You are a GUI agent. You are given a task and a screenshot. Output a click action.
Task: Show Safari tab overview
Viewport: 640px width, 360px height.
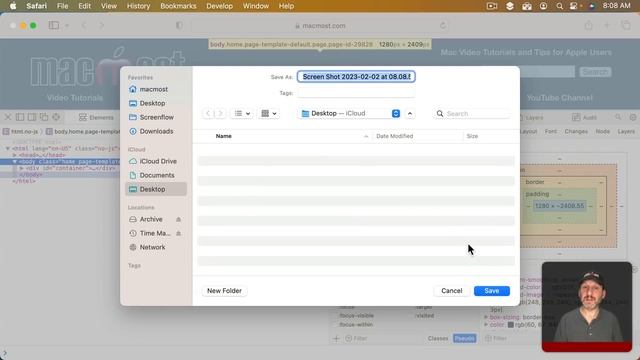(x=626, y=25)
